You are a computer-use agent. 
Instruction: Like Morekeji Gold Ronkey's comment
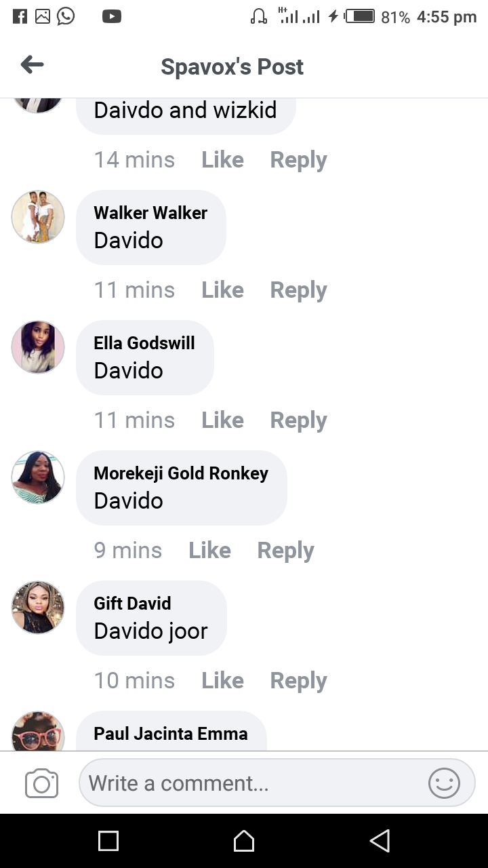[x=209, y=551]
